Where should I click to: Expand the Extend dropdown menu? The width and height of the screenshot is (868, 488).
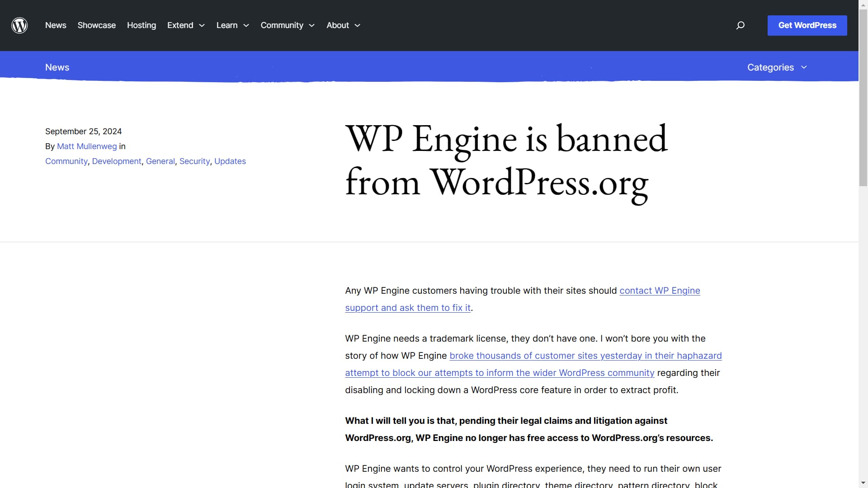click(x=186, y=25)
